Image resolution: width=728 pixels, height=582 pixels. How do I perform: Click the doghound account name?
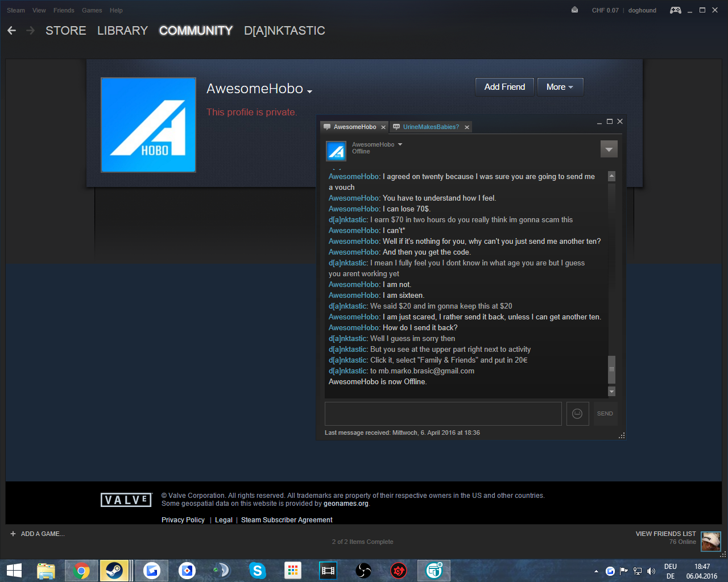642,10
